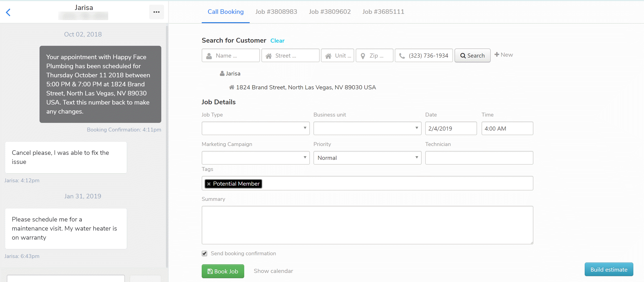
Task: Remove the Potential Member tag
Action: [x=209, y=184]
